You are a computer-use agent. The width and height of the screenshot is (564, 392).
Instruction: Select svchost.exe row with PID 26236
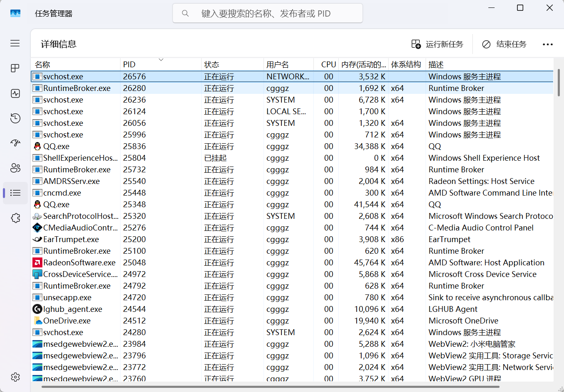(x=292, y=100)
